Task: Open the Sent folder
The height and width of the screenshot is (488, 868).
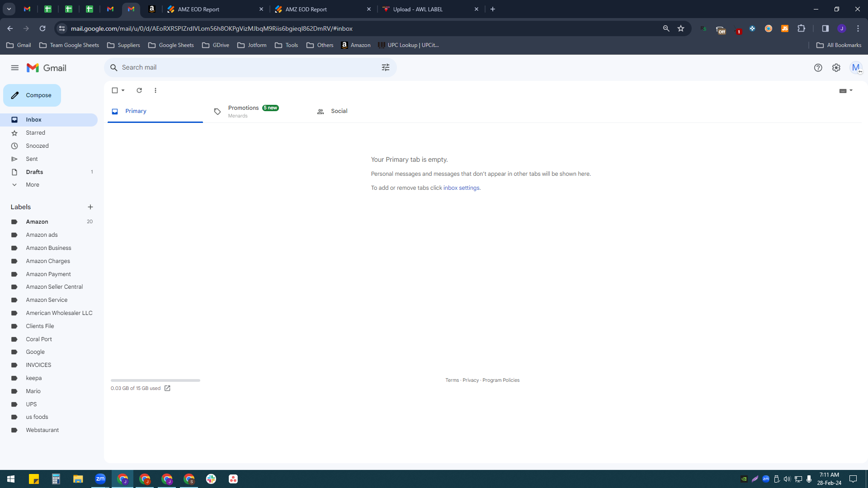Action: pyautogui.click(x=49, y=159)
